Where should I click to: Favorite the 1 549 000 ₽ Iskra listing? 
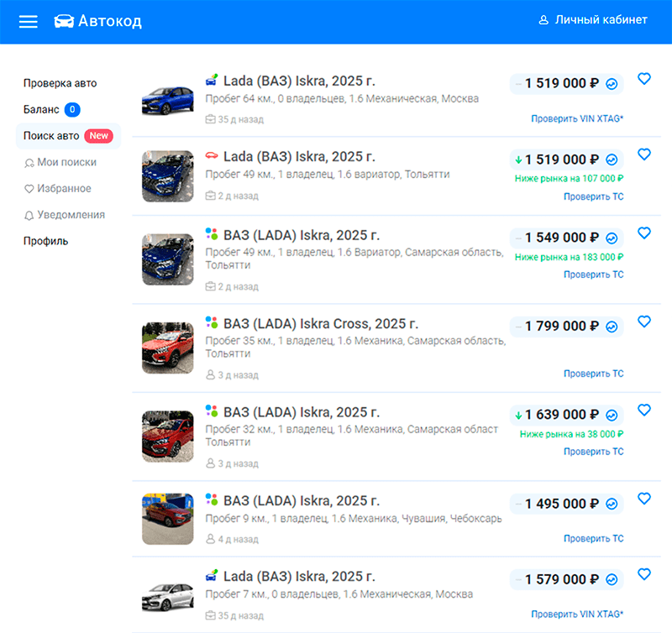[644, 233]
